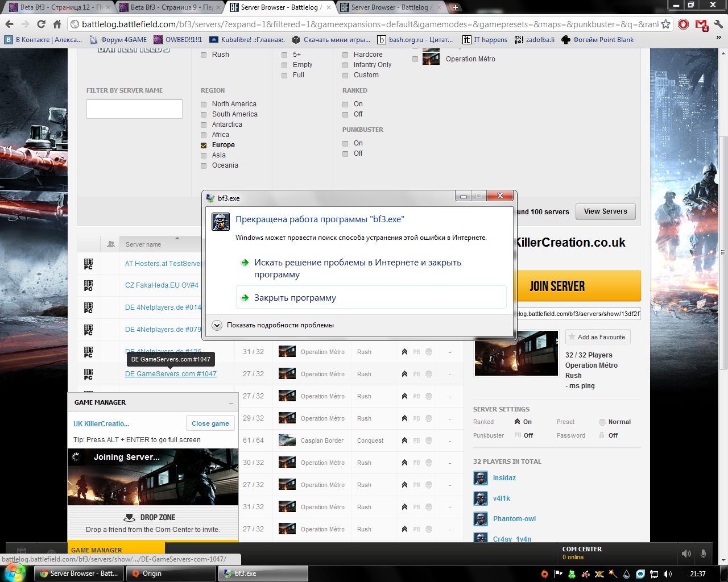Click 'Закрыть программу' in the crash dialog
The height and width of the screenshot is (582, 728).
295,298
